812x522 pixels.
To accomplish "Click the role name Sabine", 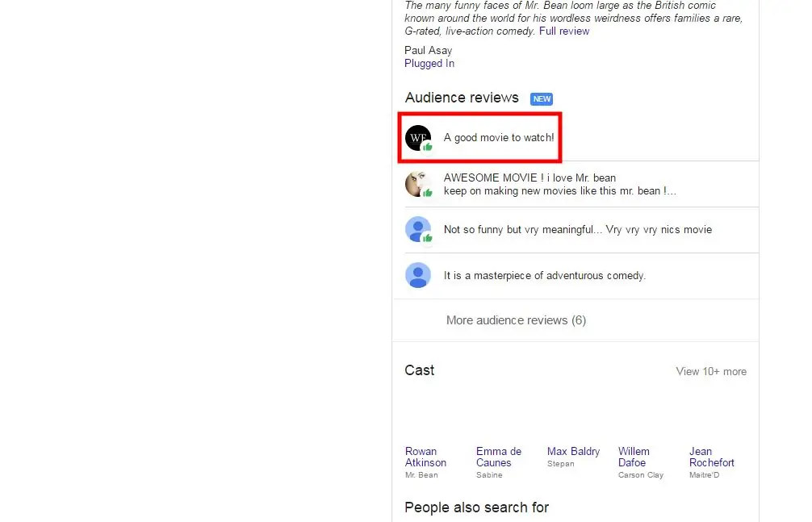I will click(x=489, y=475).
